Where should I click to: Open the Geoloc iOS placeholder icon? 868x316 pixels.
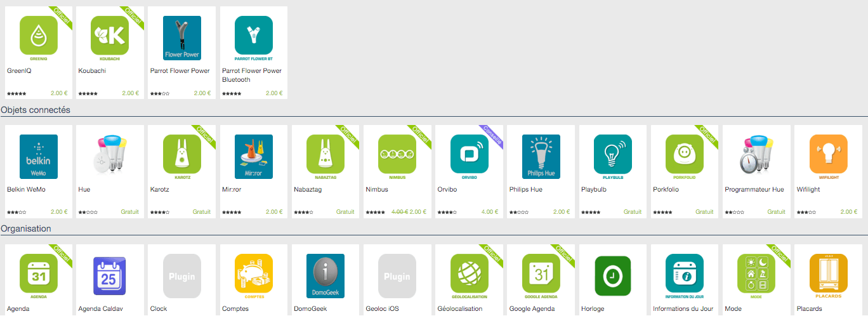coord(397,276)
